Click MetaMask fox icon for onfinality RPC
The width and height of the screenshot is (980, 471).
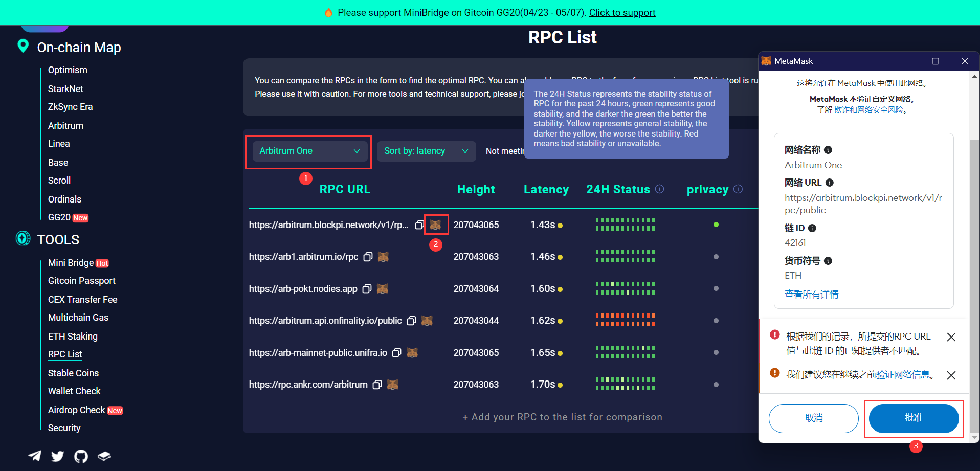tap(427, 321)
